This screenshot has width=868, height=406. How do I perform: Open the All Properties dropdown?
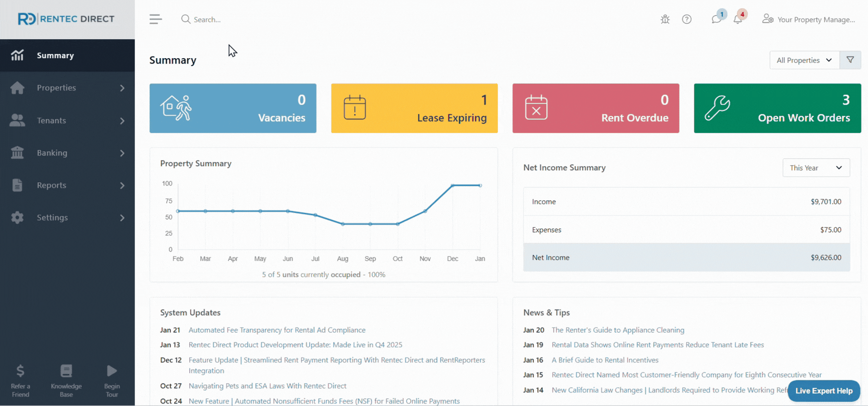(x=804, y=60)
